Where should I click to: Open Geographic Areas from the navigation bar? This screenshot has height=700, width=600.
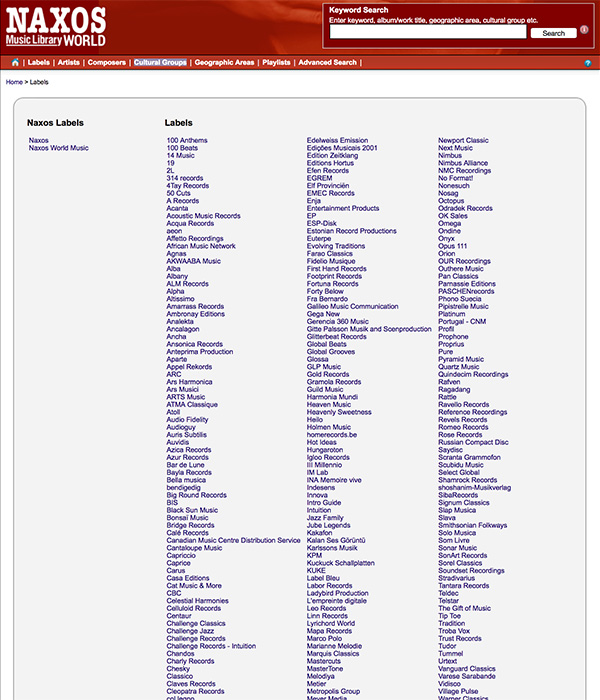224,62
